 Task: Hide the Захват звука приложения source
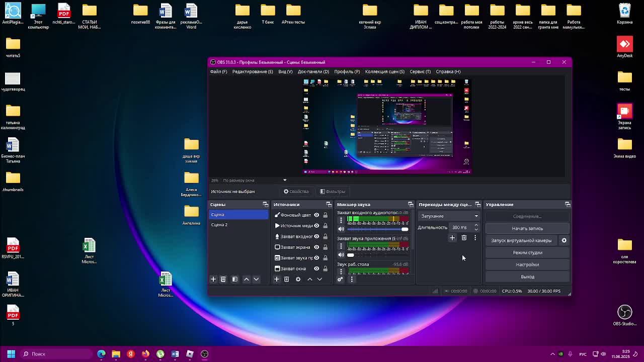(x=316, y=258)
